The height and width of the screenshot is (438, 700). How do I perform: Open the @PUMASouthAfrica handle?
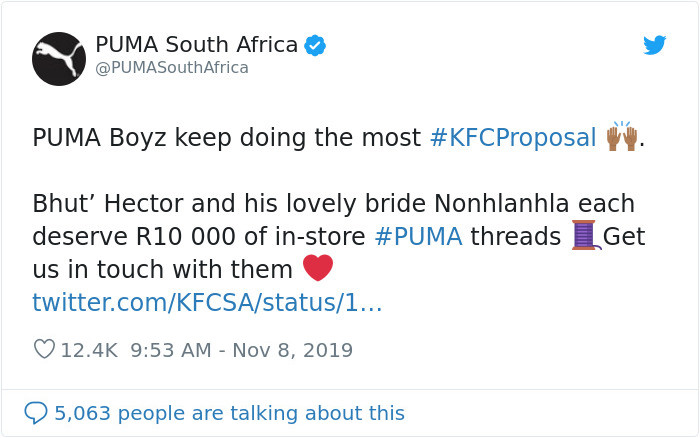tap(171, 68)
